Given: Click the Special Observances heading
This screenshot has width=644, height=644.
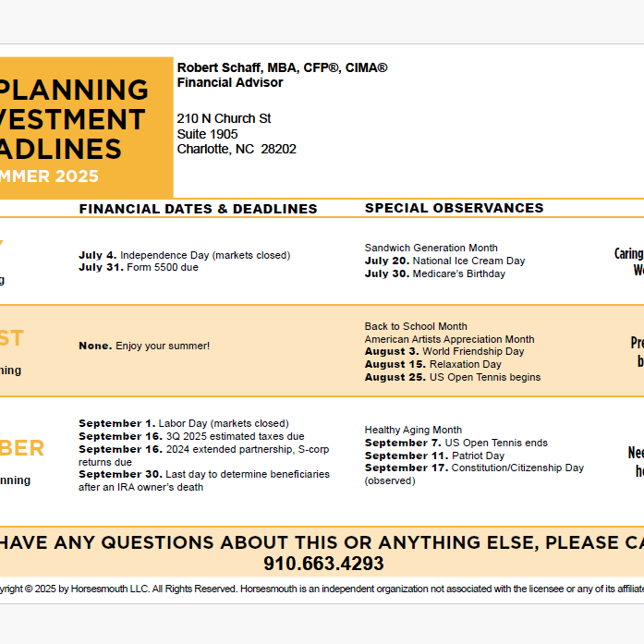Looking at the screenshot, I should coord(454,208).
